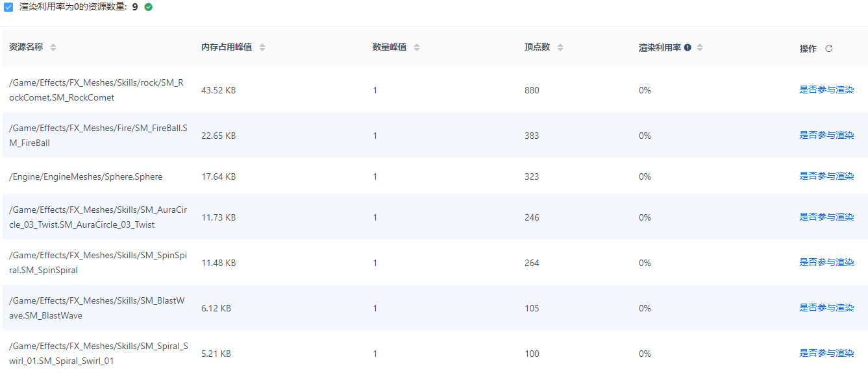Open 是否参与渲染 for SM_AuraCircle_03_Twist
The width and height of the screenshot is (868, 375).
click(826, 217)
